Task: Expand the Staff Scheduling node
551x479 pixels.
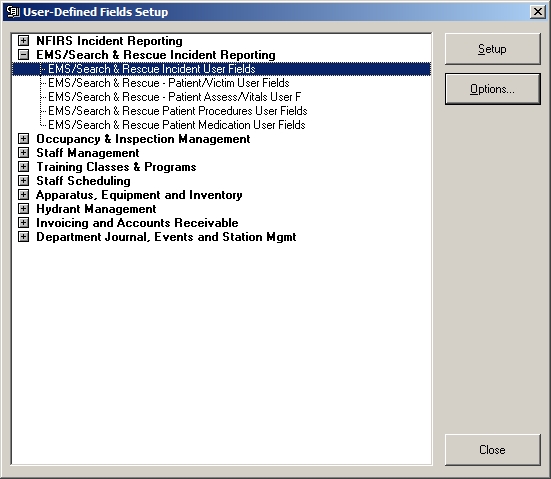Action: [x=24, y=181]
